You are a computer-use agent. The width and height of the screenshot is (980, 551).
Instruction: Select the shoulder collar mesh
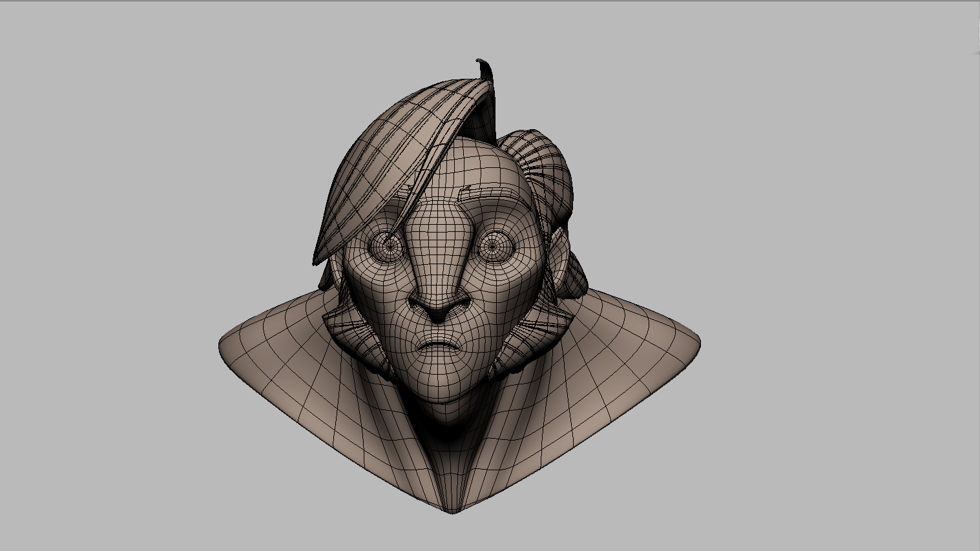click(x=459, y=400)
